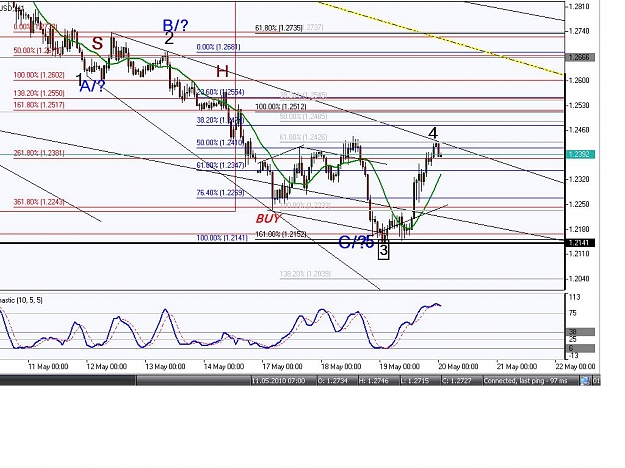Click the 'Connected, last ping - 97 ms' status
Viewport: 625px width, 468px height.
(525, 381)
